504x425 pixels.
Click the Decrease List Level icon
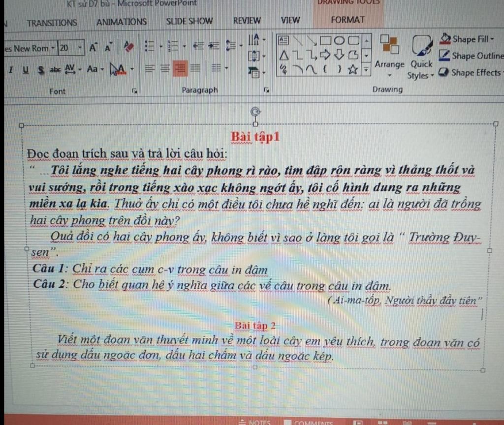[x=198, y=46]
